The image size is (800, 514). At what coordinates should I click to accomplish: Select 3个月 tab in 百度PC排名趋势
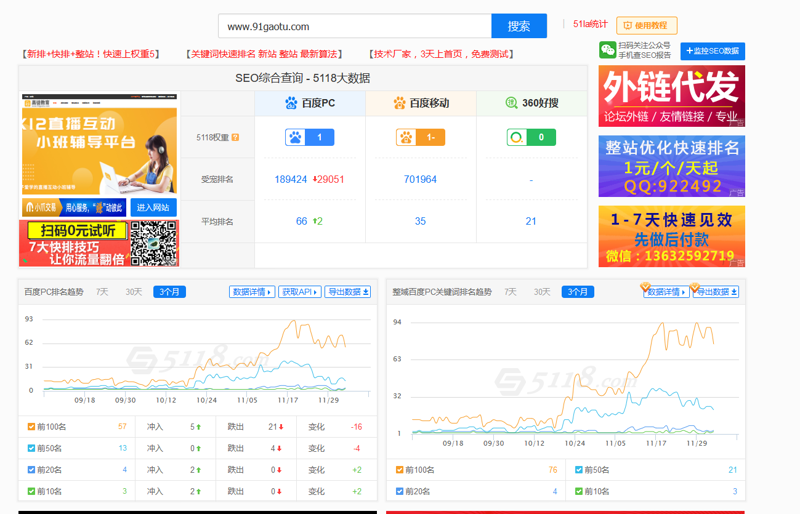[169, 292]
